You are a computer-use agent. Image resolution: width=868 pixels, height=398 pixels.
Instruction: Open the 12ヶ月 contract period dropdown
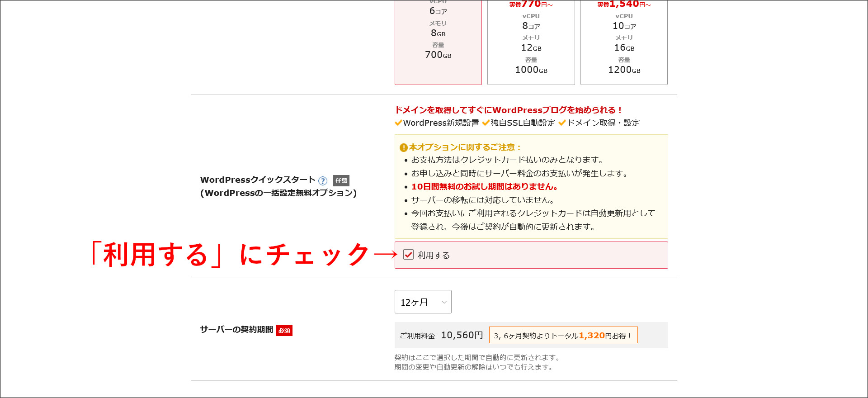(x=423, y=302)
